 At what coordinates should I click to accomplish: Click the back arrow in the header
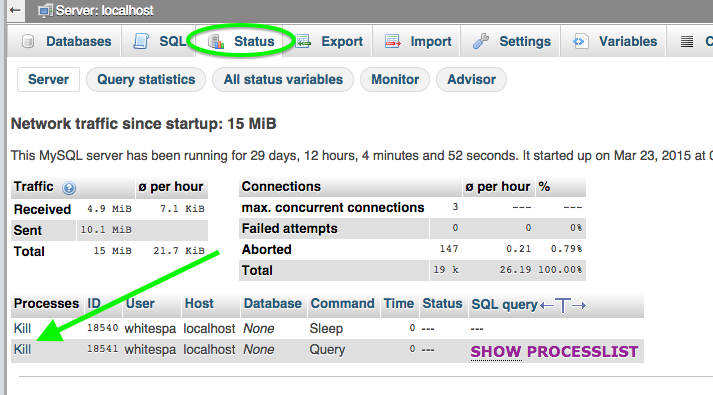(x=15, y=10)
